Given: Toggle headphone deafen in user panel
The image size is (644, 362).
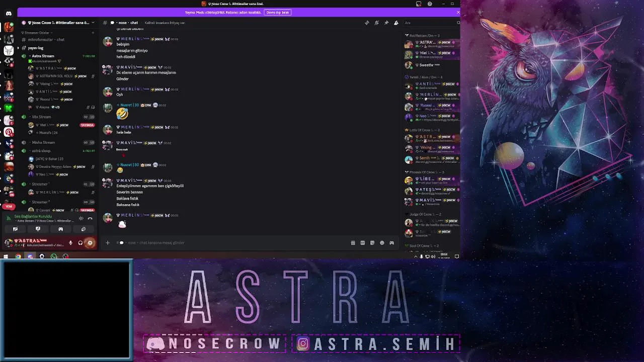Looking at the screenshot, I should pos(80,243).
